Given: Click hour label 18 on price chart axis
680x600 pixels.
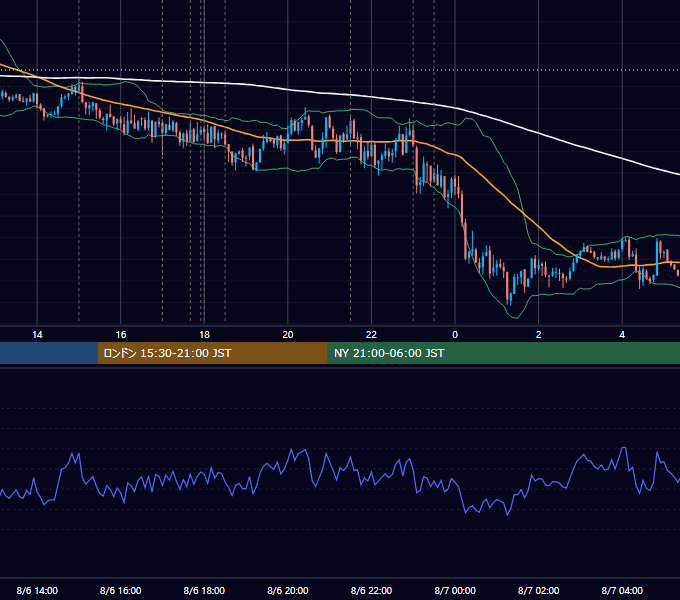Looking at the screenshot, I should tap(204, 335).
